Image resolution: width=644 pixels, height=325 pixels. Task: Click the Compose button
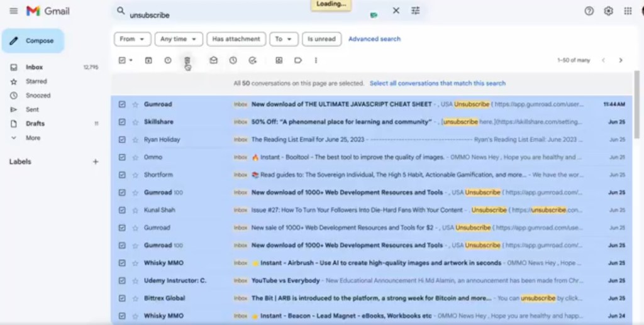pos(33,41)
